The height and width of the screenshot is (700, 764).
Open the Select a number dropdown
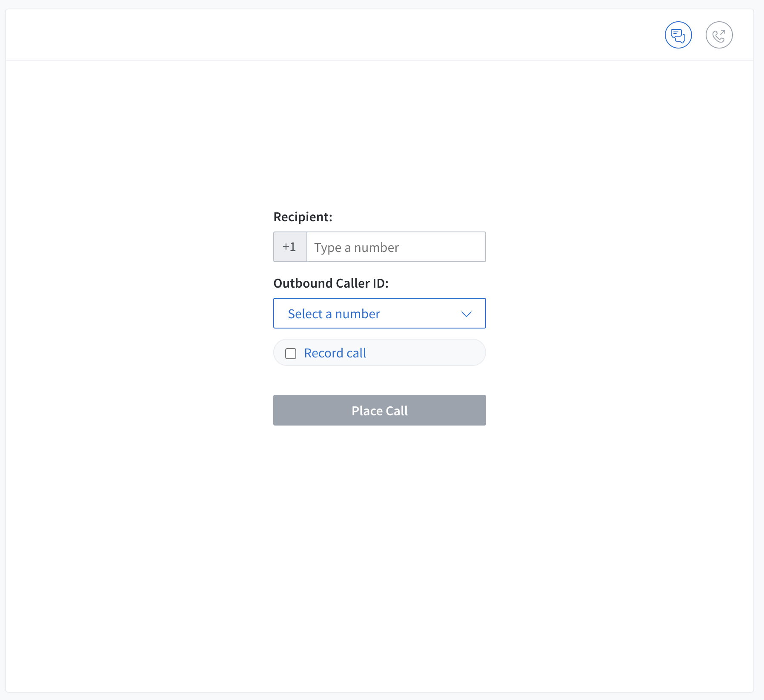(379, 313)
